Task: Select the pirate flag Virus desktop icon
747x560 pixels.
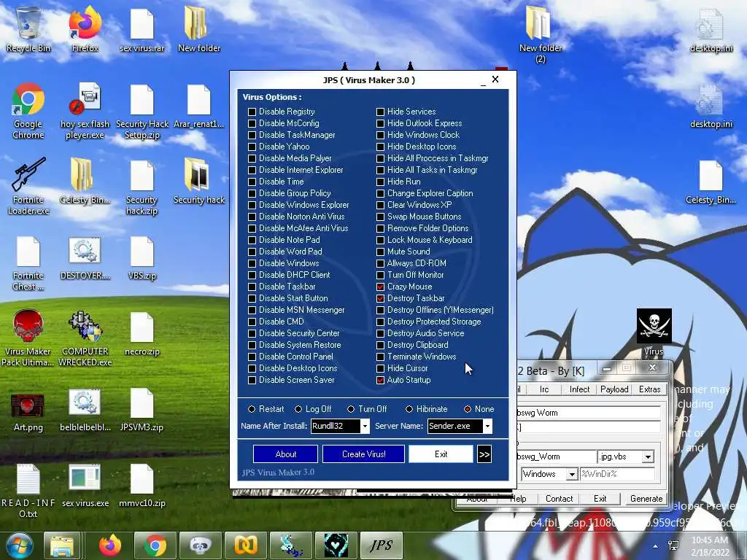Action: (654, 332)
